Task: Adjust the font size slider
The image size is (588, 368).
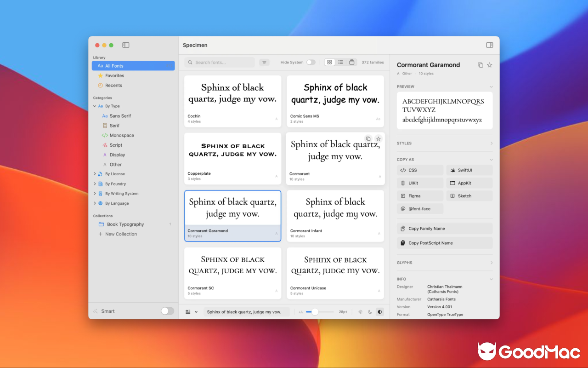Action: click(316, 311)
